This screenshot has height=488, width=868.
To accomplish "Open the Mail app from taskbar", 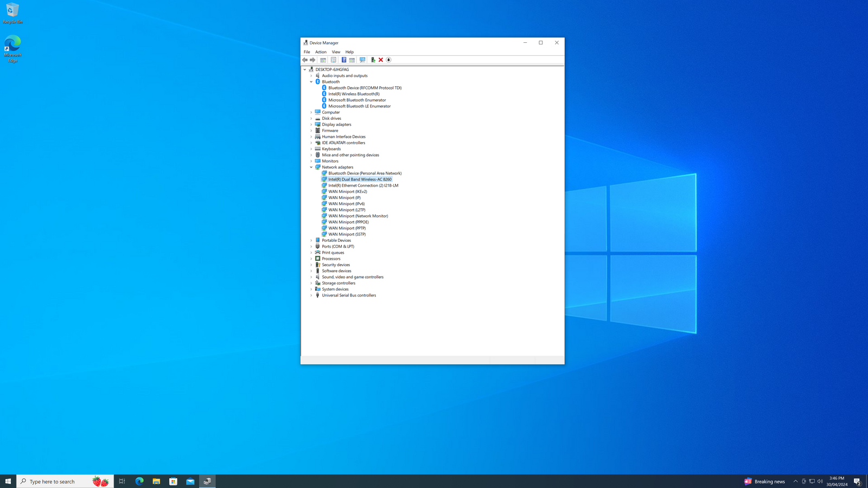I will tap(190, 481).
